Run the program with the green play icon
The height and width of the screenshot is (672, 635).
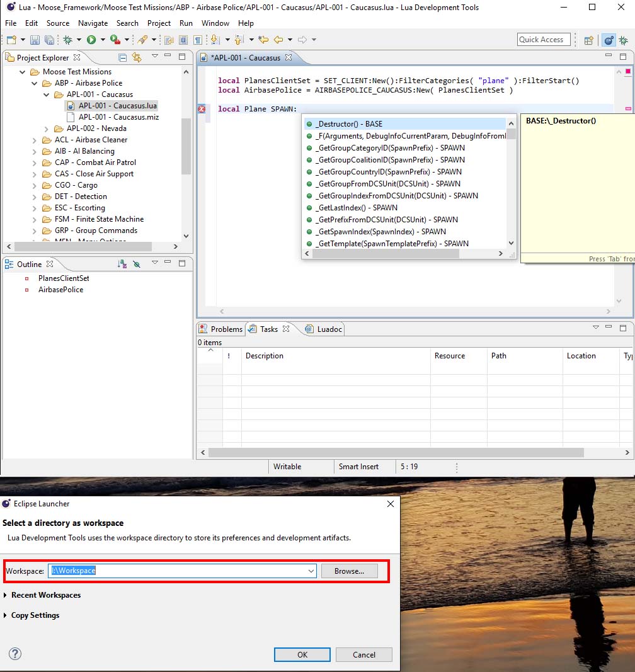coord(91,40)
